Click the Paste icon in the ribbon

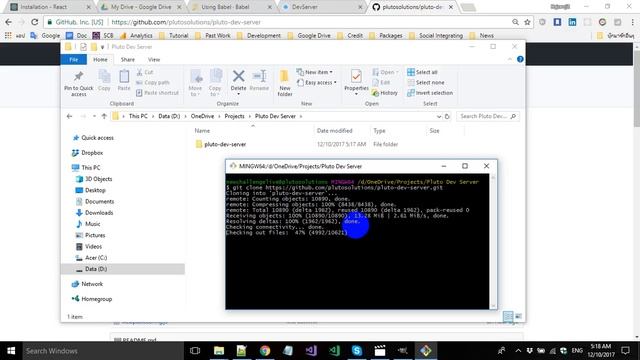124,80
